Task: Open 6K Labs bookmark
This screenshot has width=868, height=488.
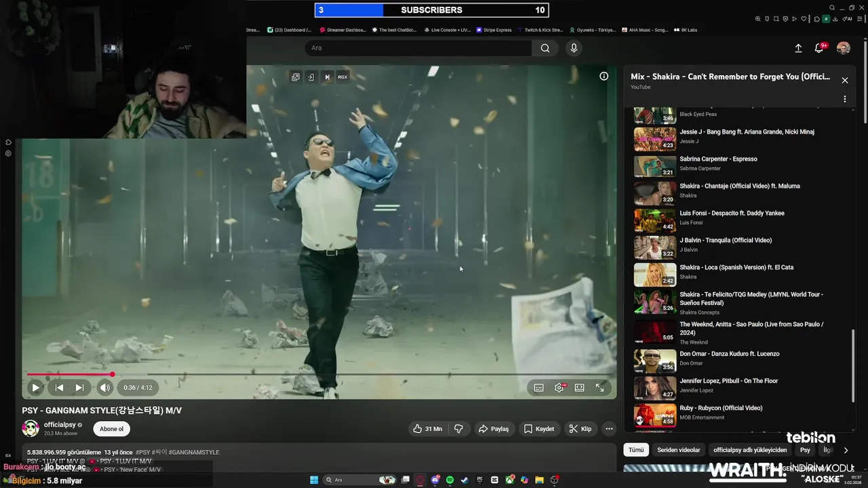Action: (x=686, y=30)
